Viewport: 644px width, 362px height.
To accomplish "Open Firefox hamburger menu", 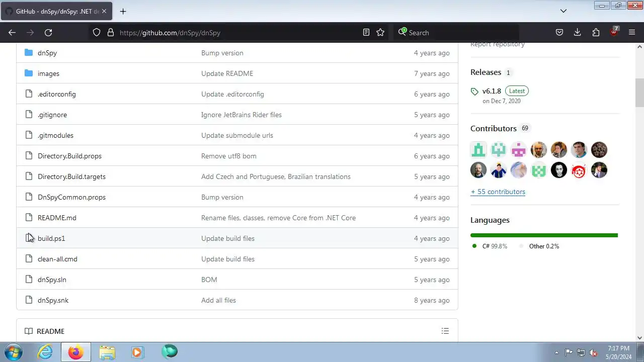I will pyautogui.click(x=632, y=33).
